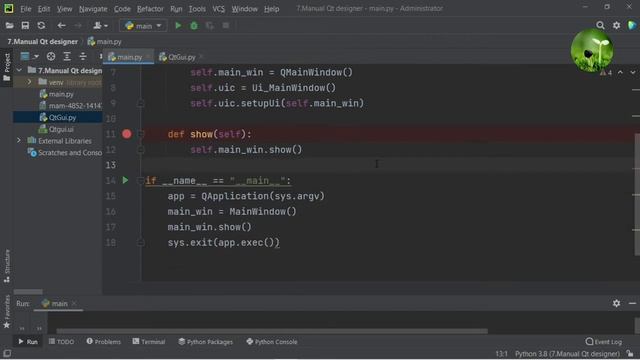This screenshot has height=360, width=640.
Task: Go to previous highlighted error arrow
Action: [x=620, y=72]
